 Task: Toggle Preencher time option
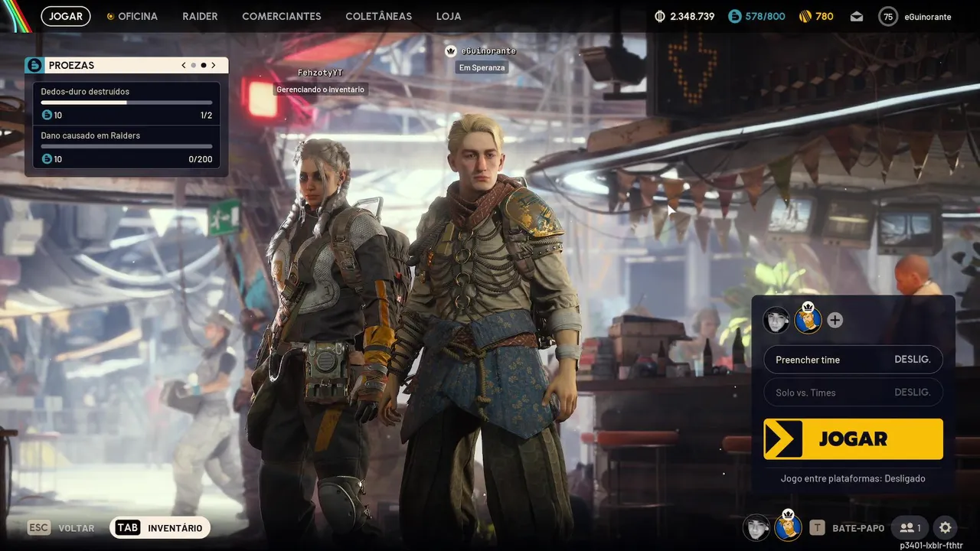(x=853, y=360)
